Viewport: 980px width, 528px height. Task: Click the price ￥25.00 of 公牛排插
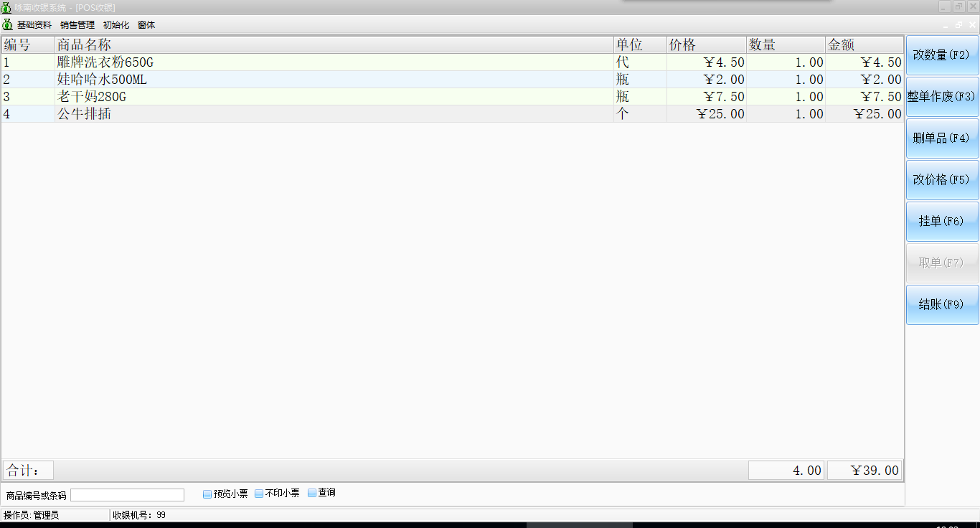(x=707, y=114)
